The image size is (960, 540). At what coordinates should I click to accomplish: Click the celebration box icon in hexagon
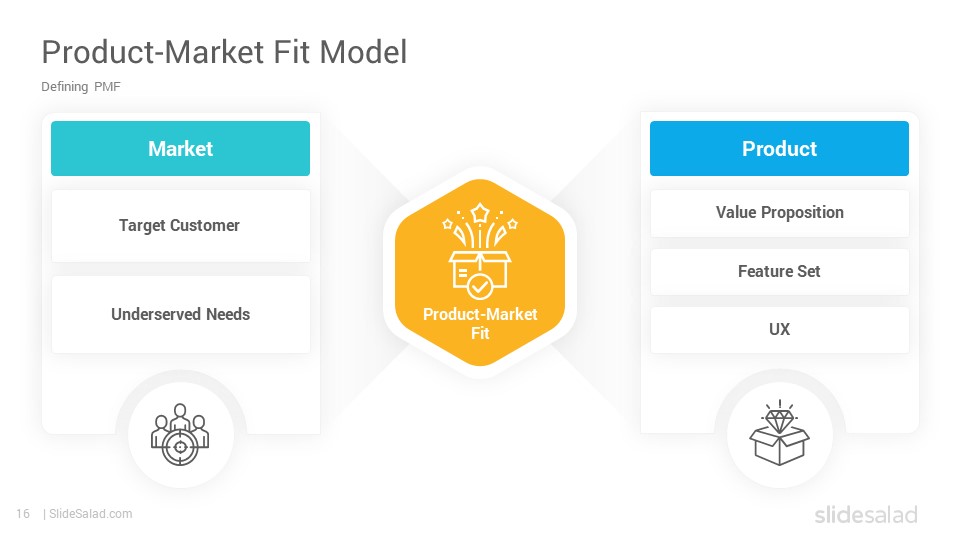coord(480,251)
